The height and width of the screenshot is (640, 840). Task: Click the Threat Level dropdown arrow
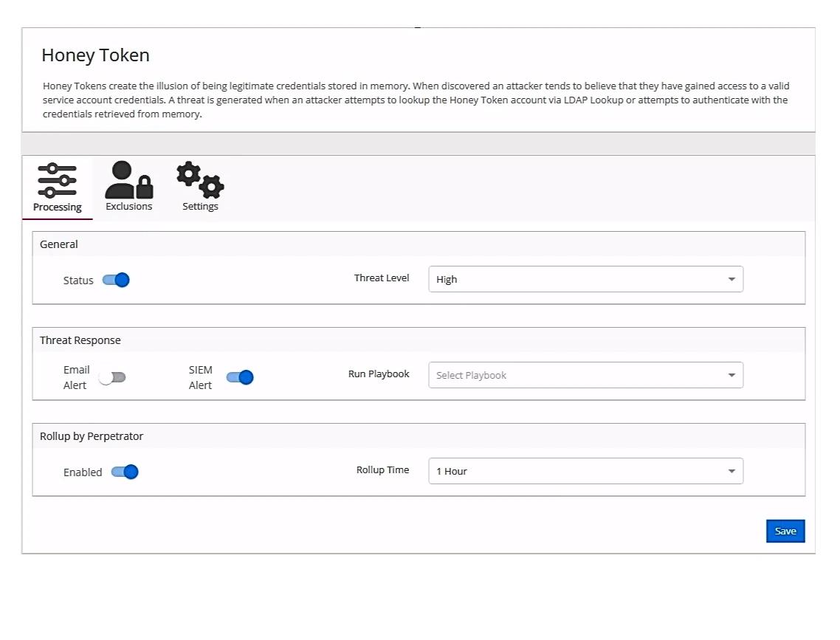point(731,279)
